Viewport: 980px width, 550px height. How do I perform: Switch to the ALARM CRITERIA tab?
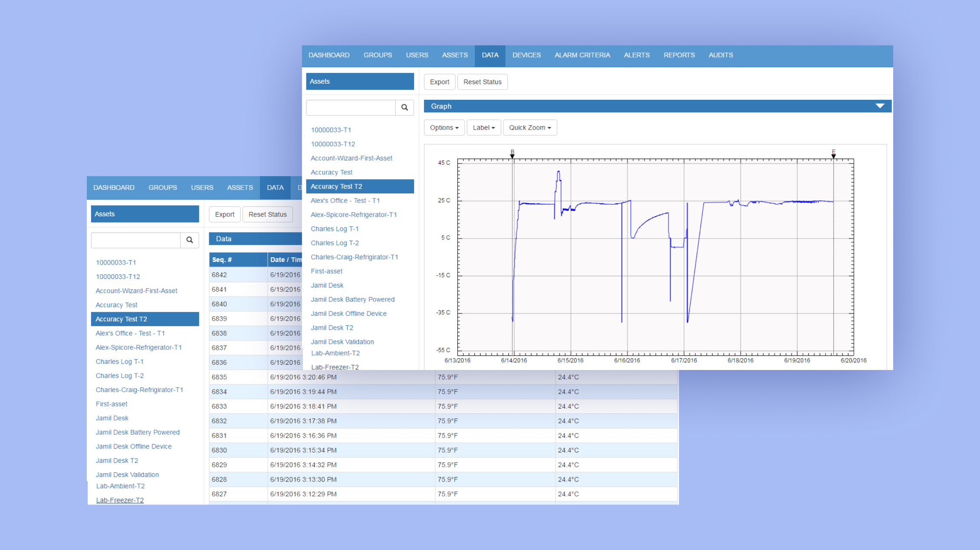pos(582,55)
